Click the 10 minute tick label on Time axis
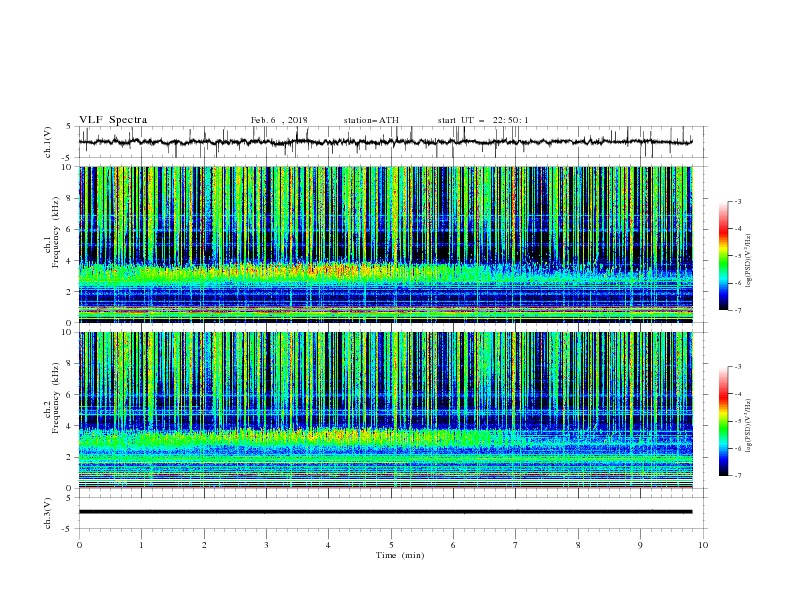The image size is (792, 612). click(x=703, y=545)
